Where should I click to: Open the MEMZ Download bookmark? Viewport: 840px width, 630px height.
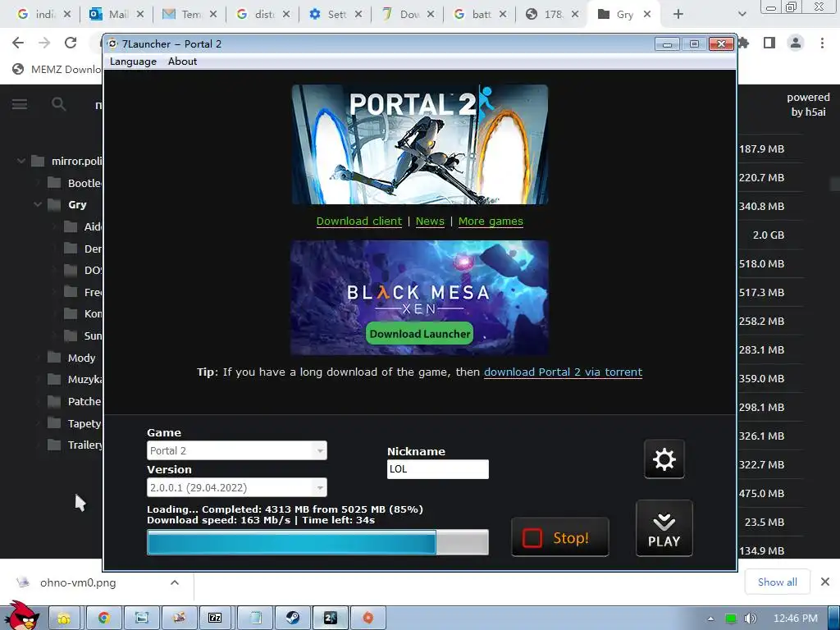point(57,69)
